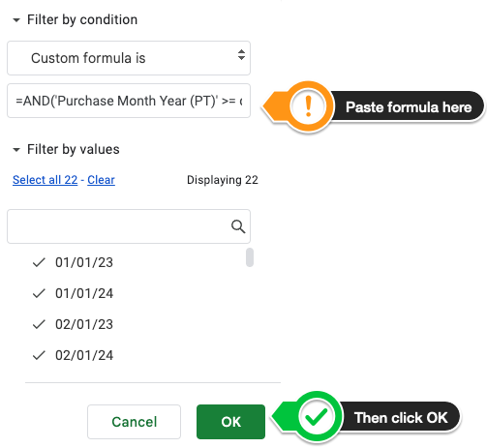
Task: Click the orange exclamation mark icon
Action: [308, 106]
